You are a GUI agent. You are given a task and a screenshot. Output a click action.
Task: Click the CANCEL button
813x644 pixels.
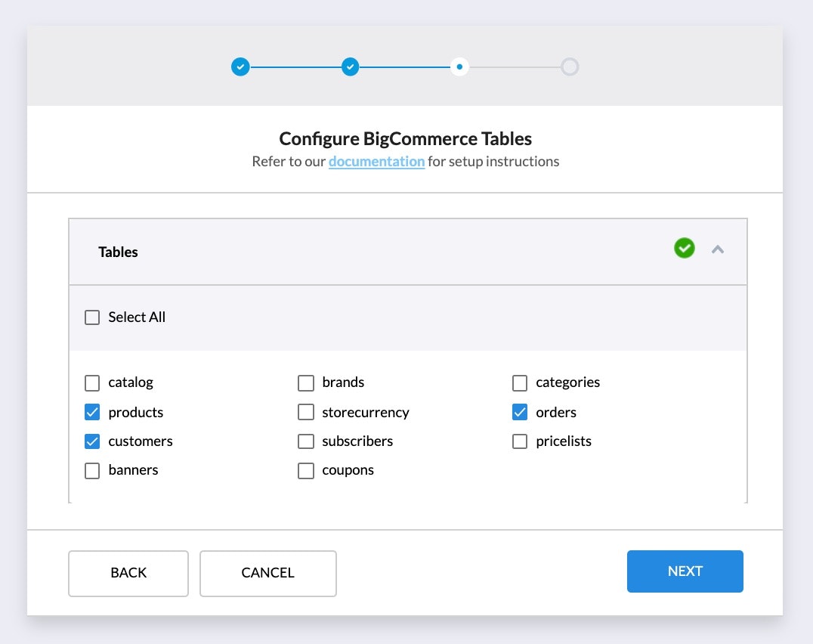click(x=267, y=573)
